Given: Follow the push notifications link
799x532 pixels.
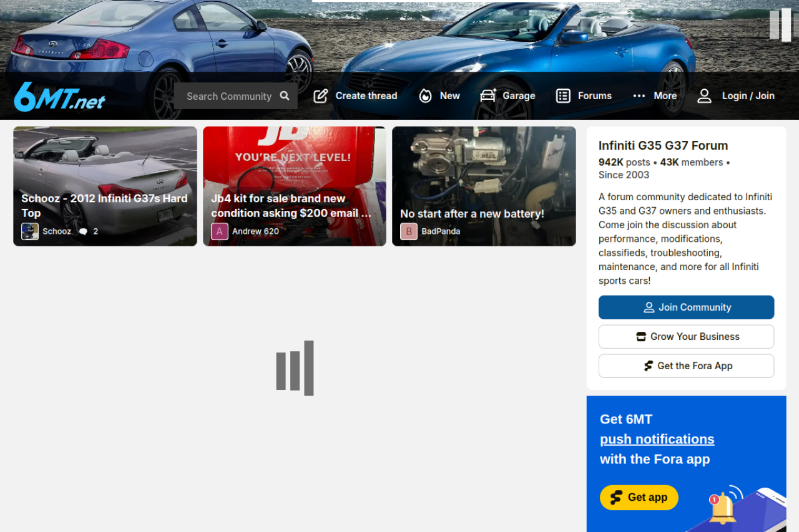Looking at the screenshot, I should click(x=657, y=439).
